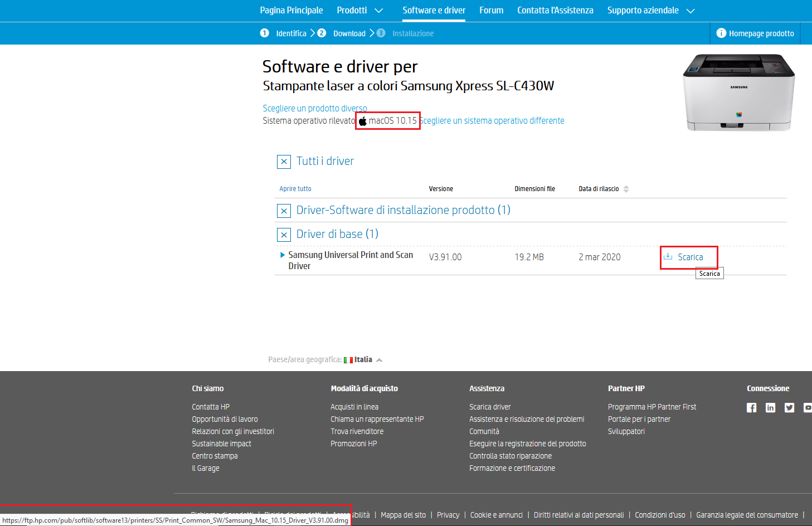
Task: Open Trova rivenditore link
Action: click(357, 431)
